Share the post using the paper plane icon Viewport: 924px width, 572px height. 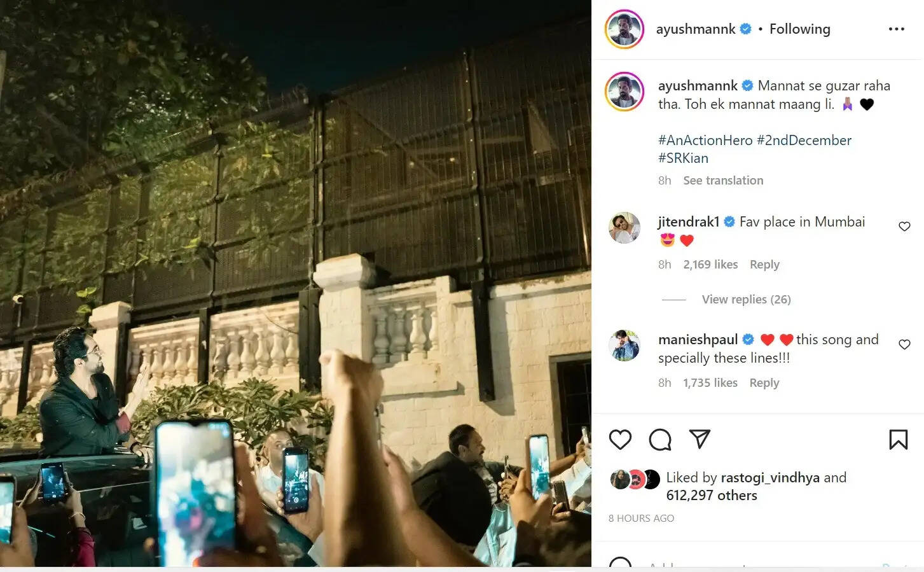tap(700, 439)
